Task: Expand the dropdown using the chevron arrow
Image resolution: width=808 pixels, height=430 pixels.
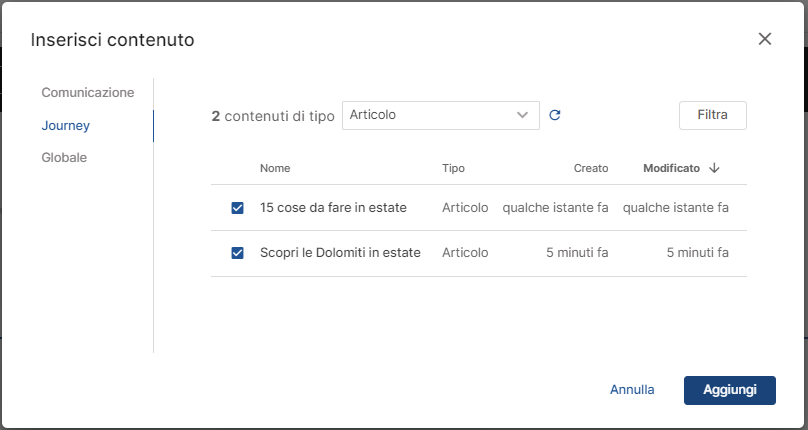Action: pyautogui.click(x=522, y=115)
